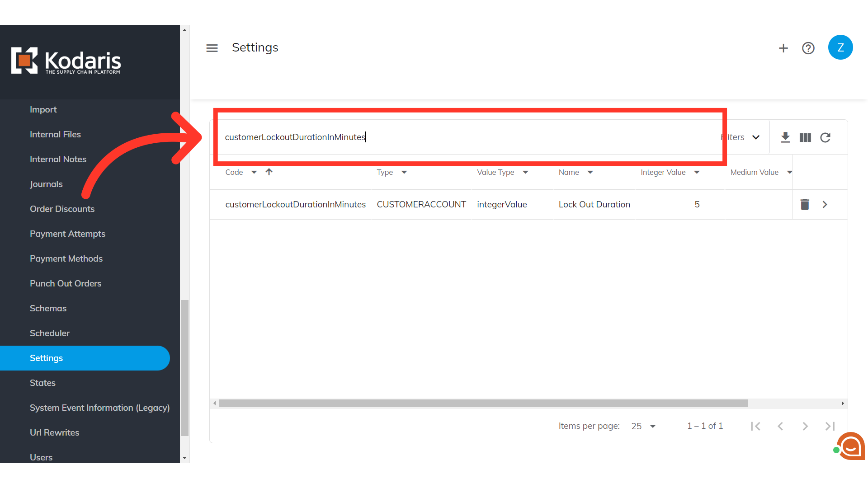This screenshot has width=868, height=488.
Task: Open the column chooser icon
Action: click(805, 137)
